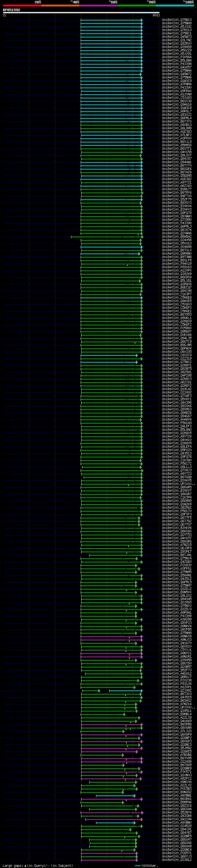Select UniRef100_Q9AU16 hit
Viewport: 197px width, 868px height.
[177, 104]
